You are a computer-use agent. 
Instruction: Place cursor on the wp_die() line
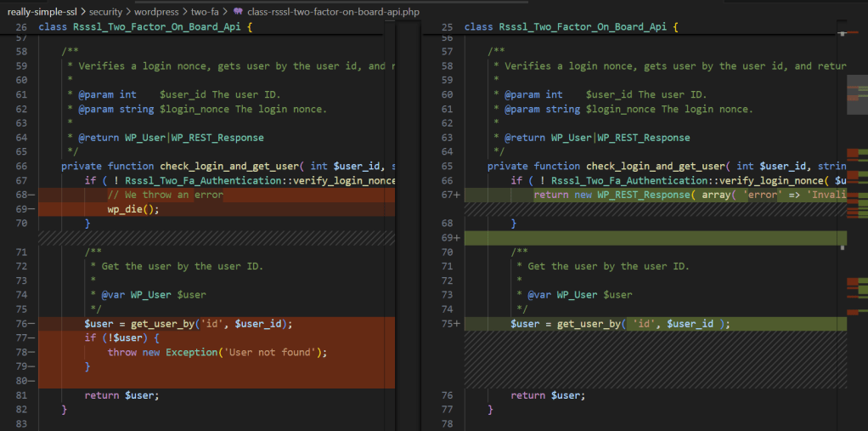[133, 209]
